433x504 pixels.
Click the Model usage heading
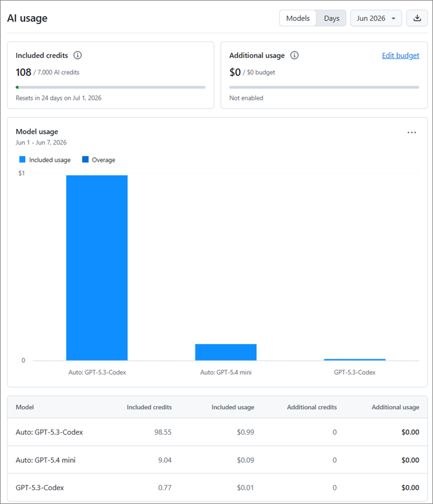point(37,131)
